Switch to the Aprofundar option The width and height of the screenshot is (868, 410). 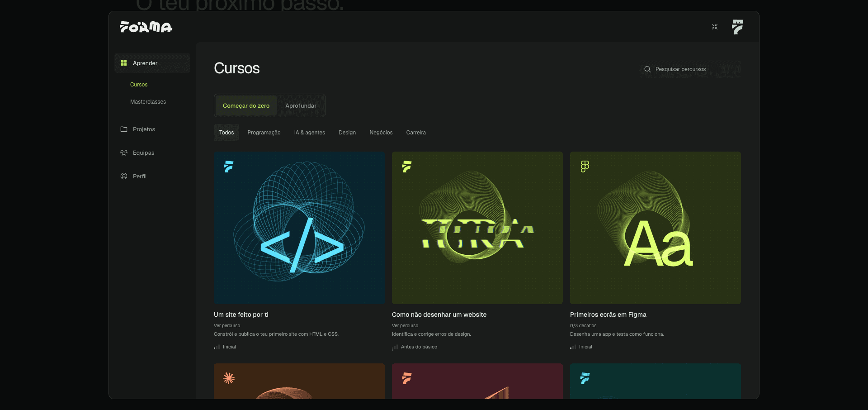[301, 105]
